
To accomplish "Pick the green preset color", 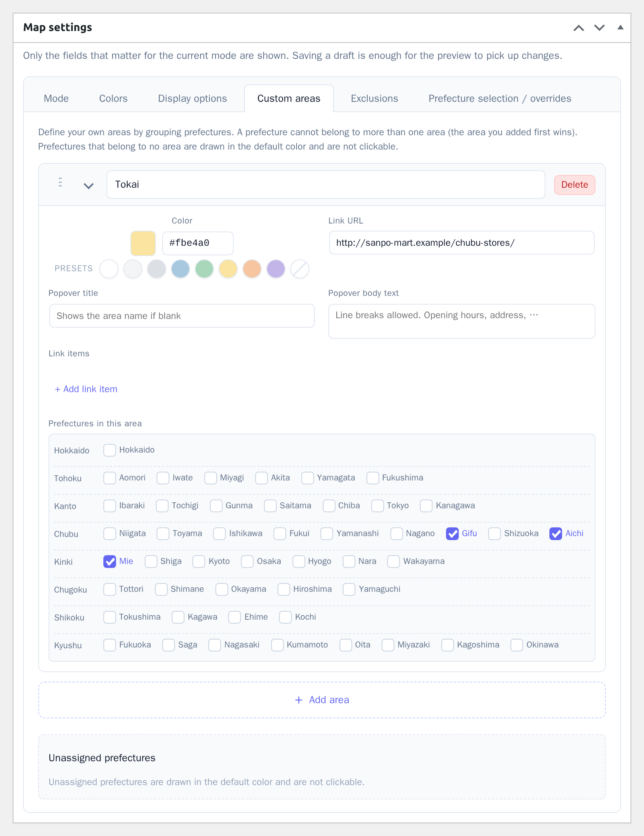I will point(204,269).
